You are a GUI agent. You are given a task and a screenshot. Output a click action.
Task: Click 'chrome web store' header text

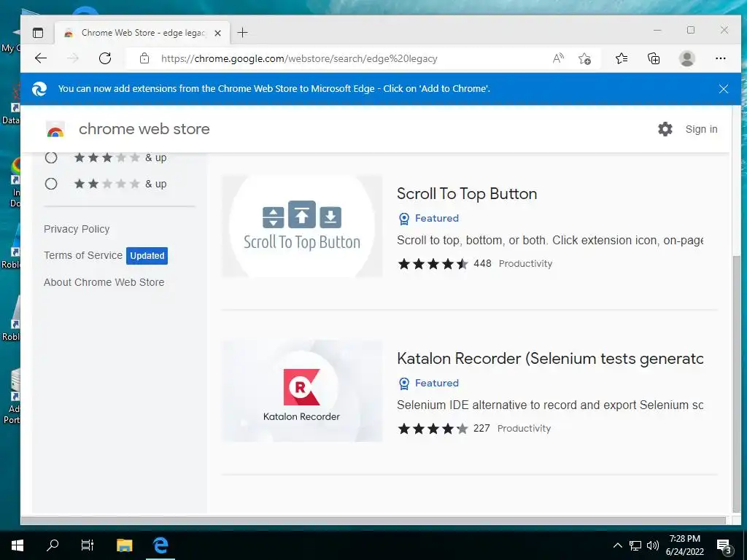(144, 129)
